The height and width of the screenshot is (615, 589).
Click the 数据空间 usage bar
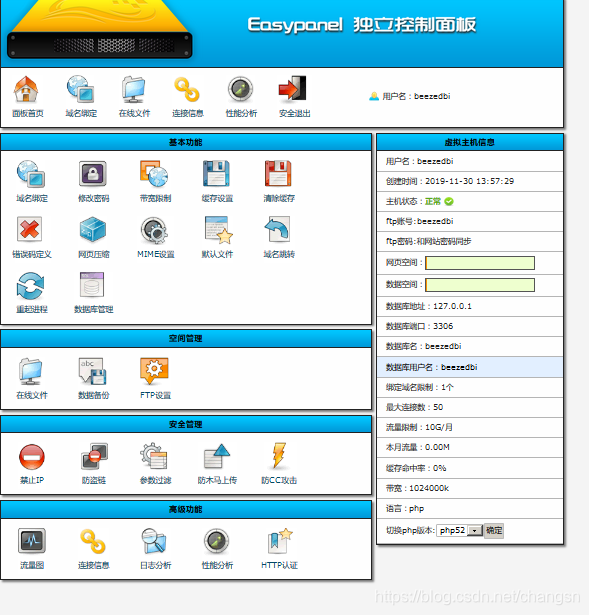[x=480, y=285]
